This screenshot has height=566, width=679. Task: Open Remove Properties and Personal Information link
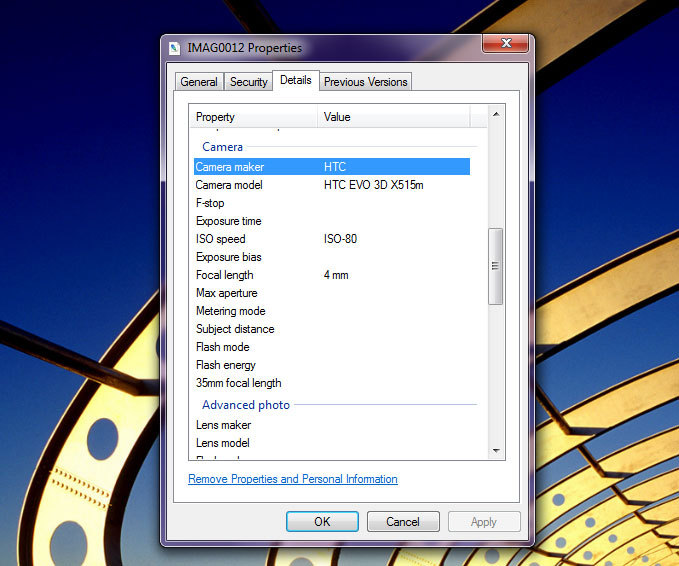point(293,479)
